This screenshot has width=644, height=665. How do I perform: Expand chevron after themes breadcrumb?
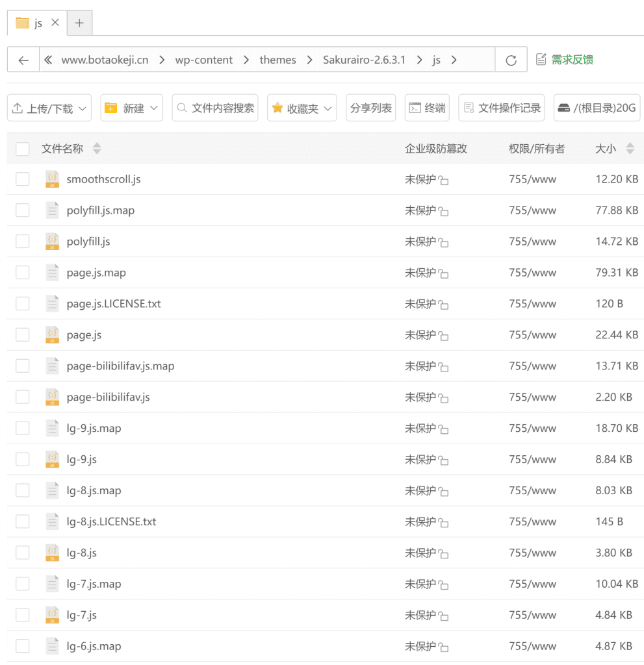point(309,60)
